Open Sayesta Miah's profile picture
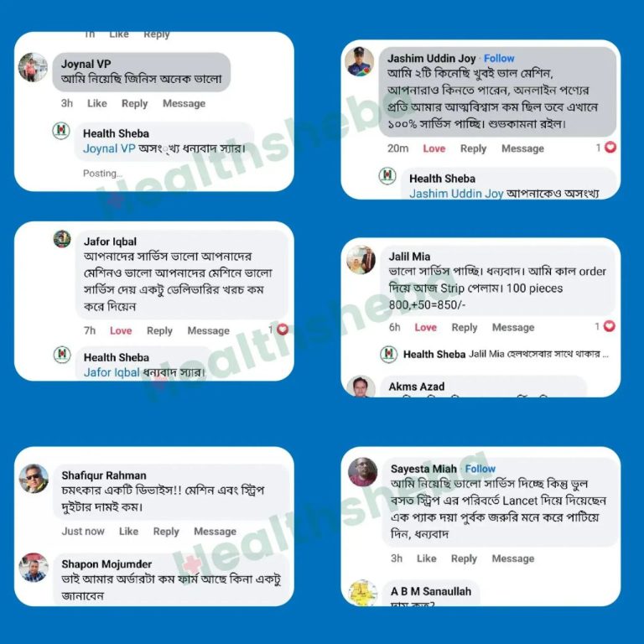This screenshot has height=644, width=644. [x=362, y=471]
